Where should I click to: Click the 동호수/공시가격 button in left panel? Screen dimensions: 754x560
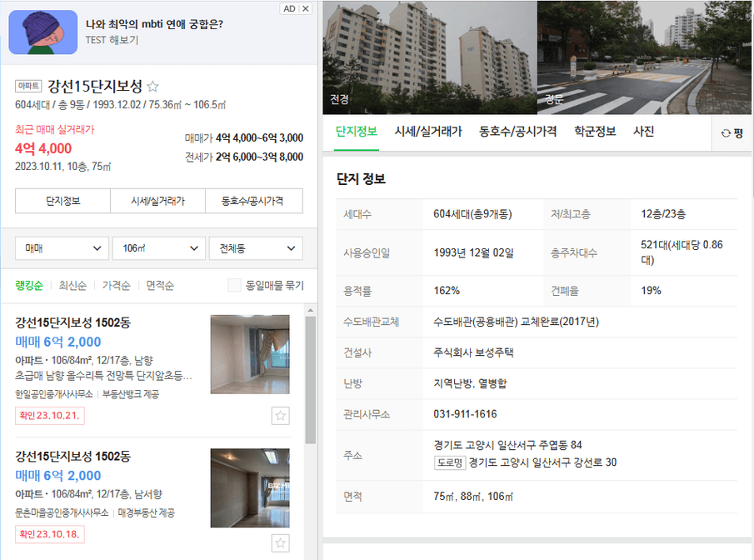click(x=254, y=201)
